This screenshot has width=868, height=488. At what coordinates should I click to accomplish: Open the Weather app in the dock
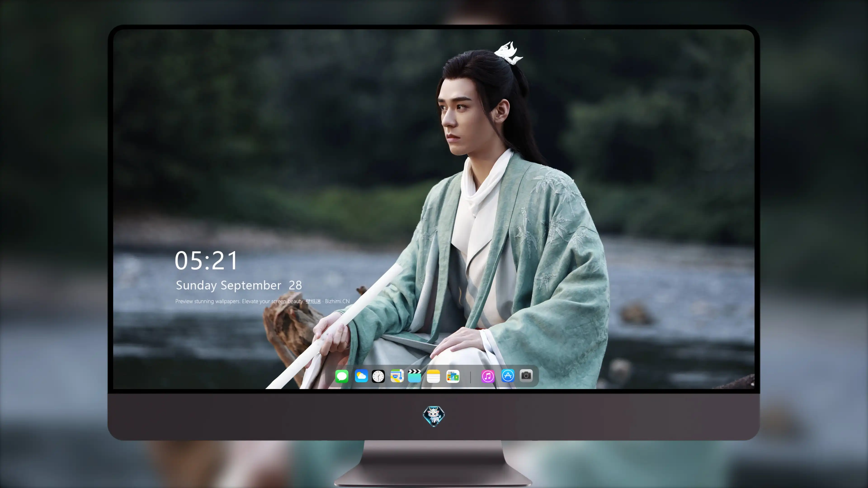click(x=361, y=376)
